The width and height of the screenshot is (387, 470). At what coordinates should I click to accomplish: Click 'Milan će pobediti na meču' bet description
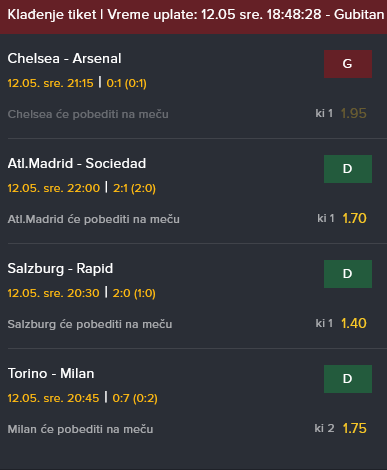(x=80, y=429)
